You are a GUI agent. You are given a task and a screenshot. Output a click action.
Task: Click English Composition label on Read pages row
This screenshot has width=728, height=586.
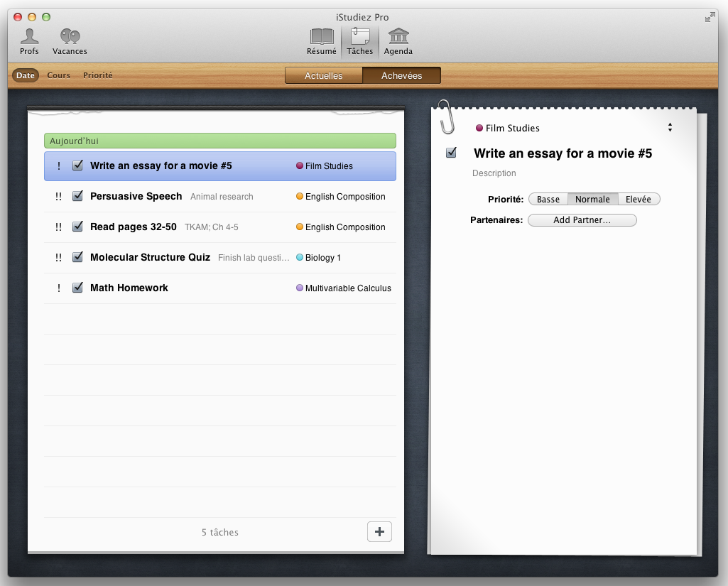[x=345, y=227]
